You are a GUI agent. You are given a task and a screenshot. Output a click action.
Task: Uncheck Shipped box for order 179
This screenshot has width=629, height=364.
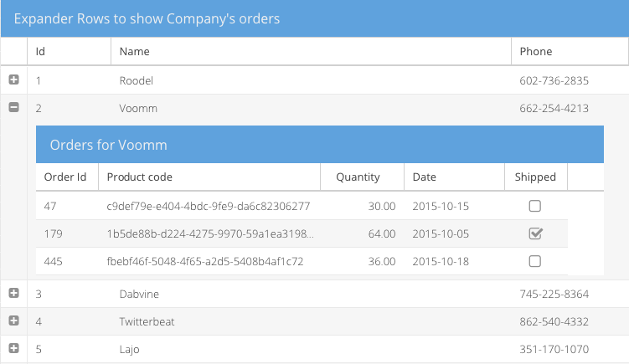tap(535, 233)
